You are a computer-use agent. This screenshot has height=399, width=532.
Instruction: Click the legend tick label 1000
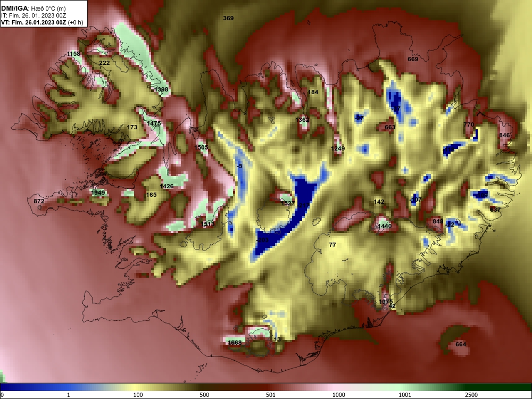click(338, 395)
